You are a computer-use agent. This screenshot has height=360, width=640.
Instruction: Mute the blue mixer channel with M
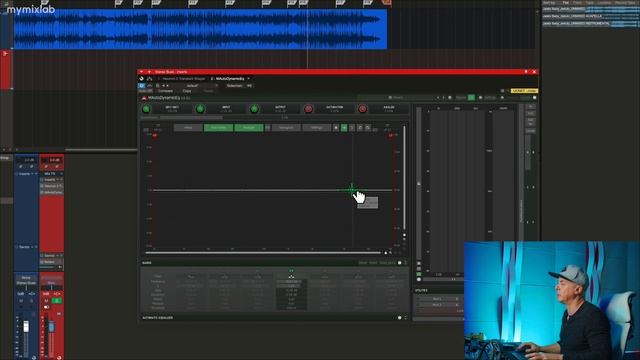(x=21, y=301)
